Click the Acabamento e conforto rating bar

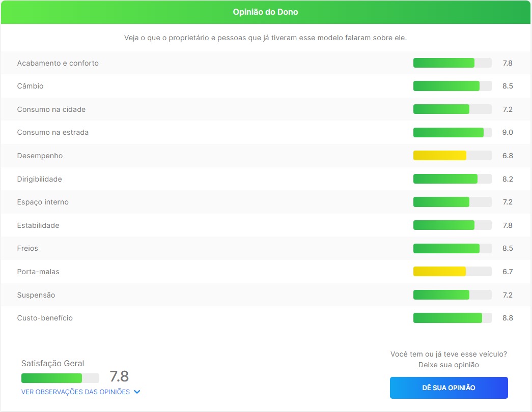point(452,63)
